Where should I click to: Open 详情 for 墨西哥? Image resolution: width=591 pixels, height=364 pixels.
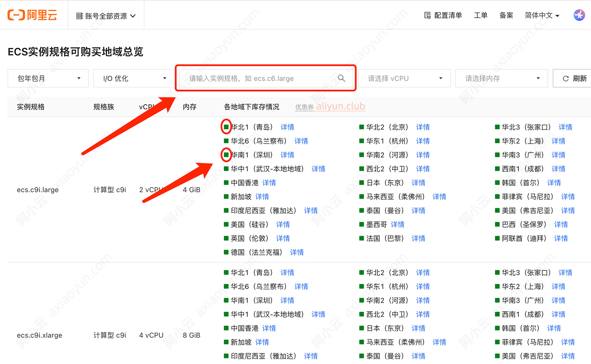[x=398, y=224]
